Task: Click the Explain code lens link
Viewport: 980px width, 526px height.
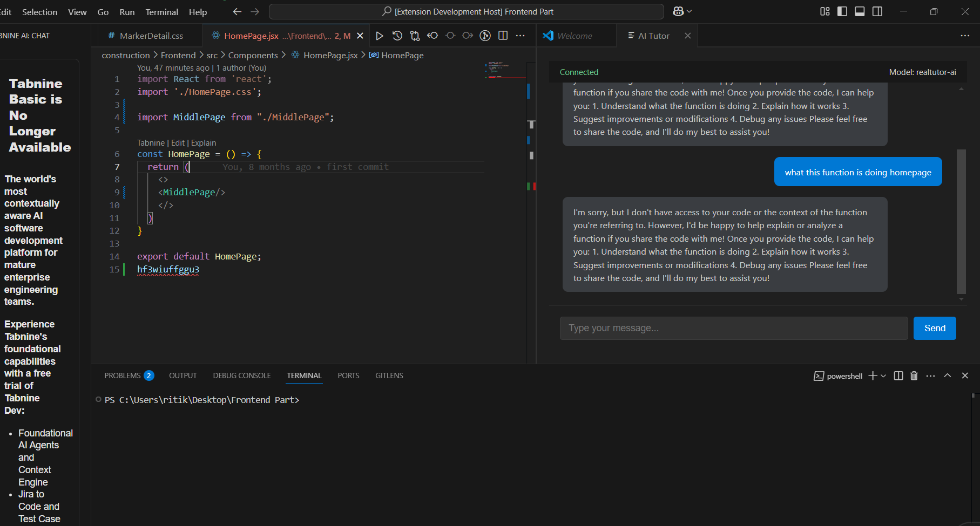Action: click(204, 143)
